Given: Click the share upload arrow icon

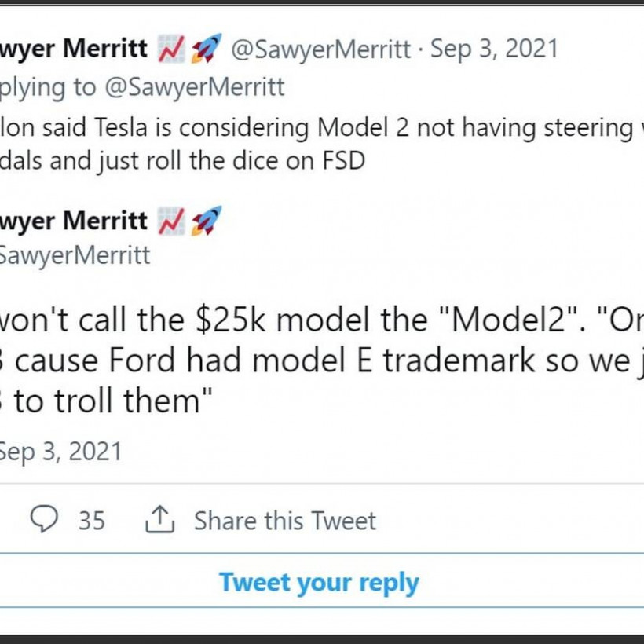Looking at the screenshot, I should coord(160,520).
